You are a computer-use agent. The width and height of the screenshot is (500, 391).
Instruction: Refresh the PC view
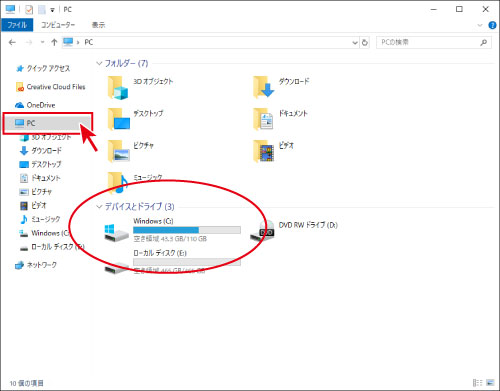365,43
